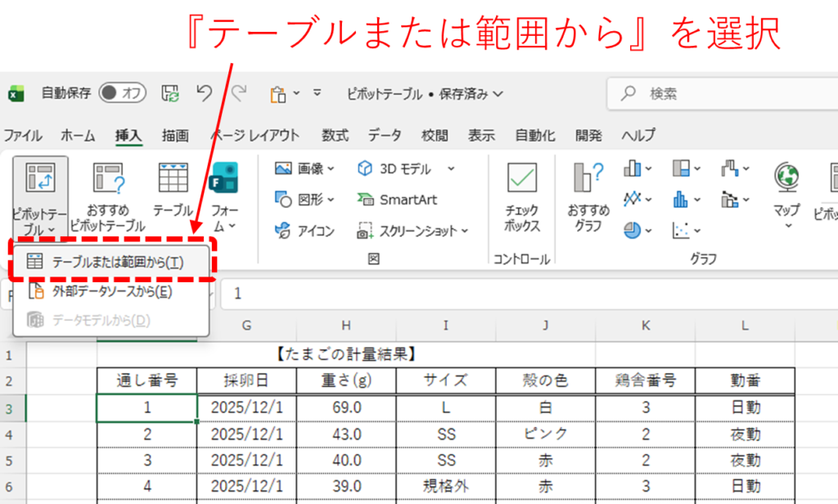Click the save icon in title bar
The image size is (838, 504).
click(x=170, y=93)
